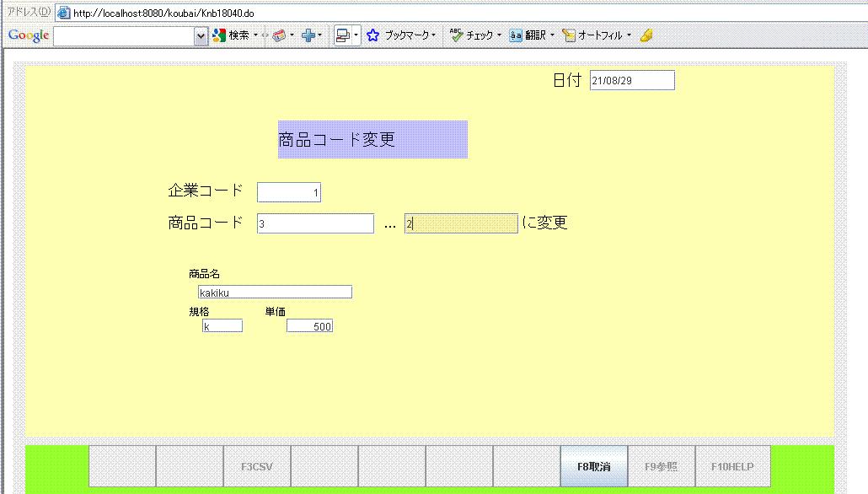Click the 企業コード input field
The width and height of the screenshot is (868, 494).
(289, 192)
